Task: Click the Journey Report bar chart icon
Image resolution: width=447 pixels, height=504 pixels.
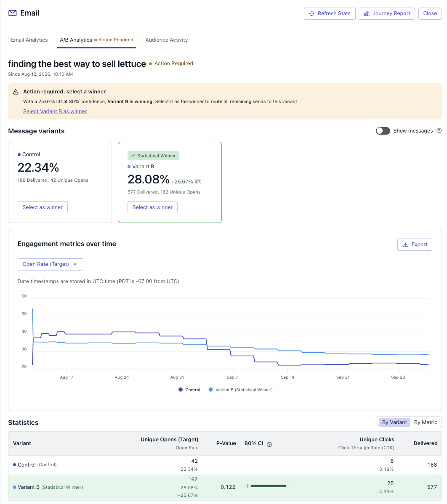Action: [x=367, y=13]
